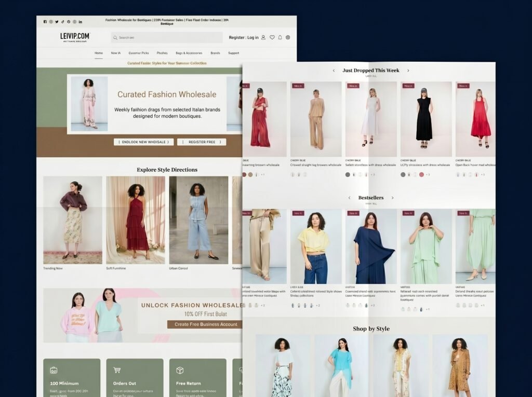
Task: Go to previous Just Dropped This Week items
Action: [334, 71]
